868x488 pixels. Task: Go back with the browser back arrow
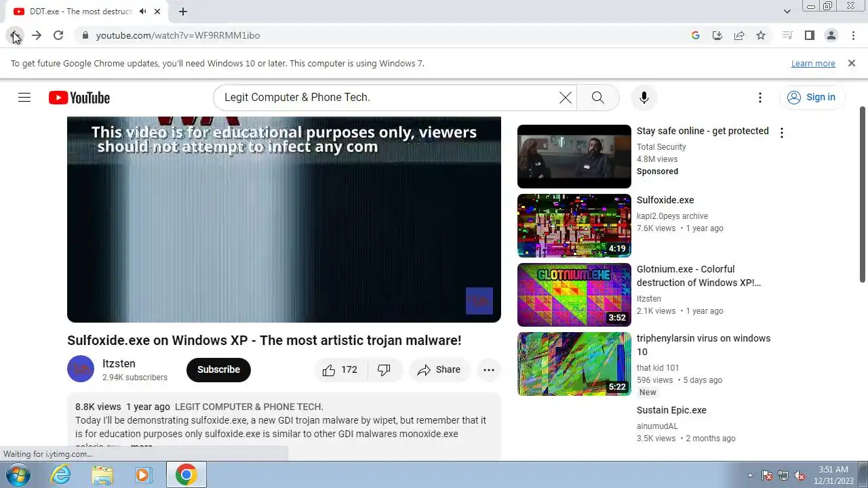pos(14,35)
